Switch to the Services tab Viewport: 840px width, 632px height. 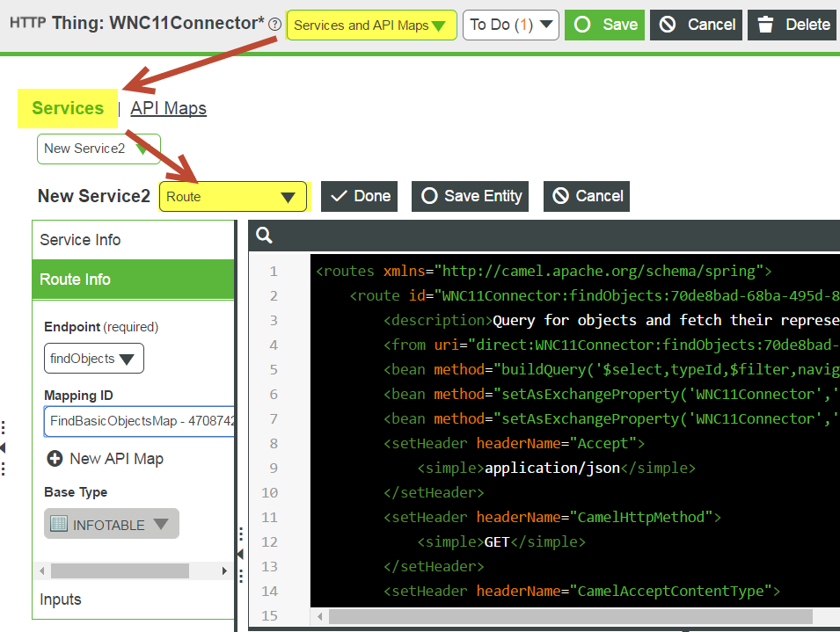tap(68, 108)
